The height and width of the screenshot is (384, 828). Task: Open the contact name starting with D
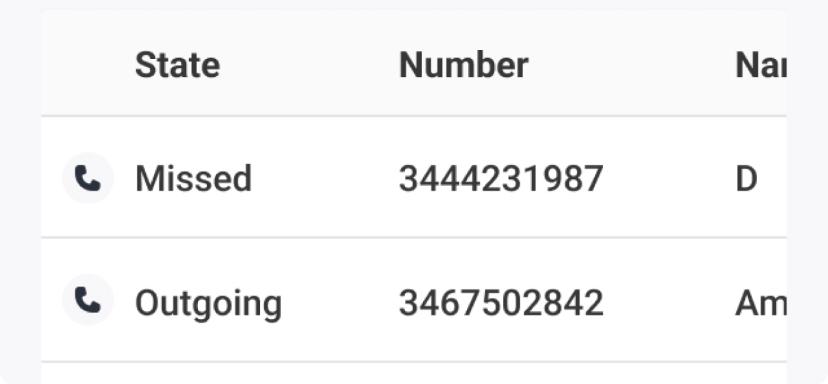point(746,179)
